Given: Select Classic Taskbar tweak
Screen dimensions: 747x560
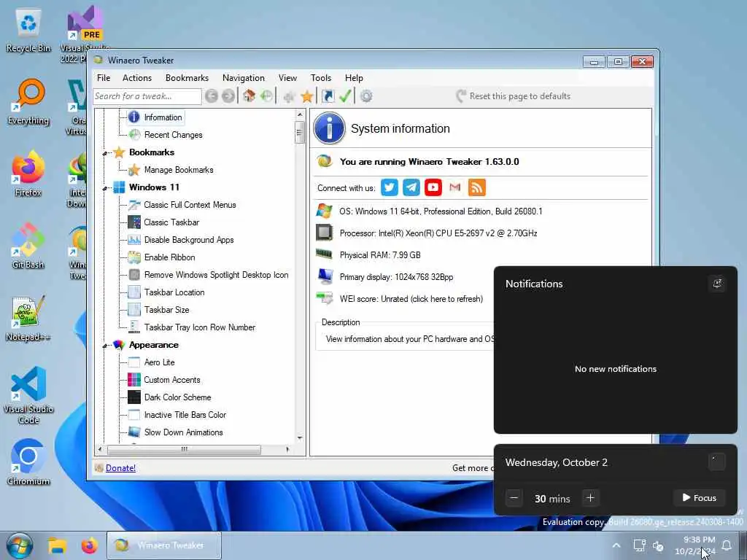Looking at the screenshot, I should [171, 222].
